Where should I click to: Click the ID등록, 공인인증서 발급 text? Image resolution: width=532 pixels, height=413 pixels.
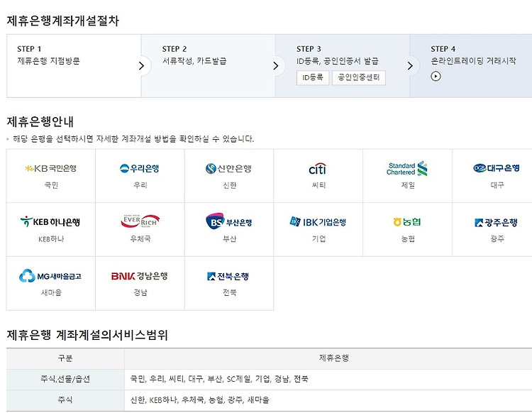click(337, 61)
